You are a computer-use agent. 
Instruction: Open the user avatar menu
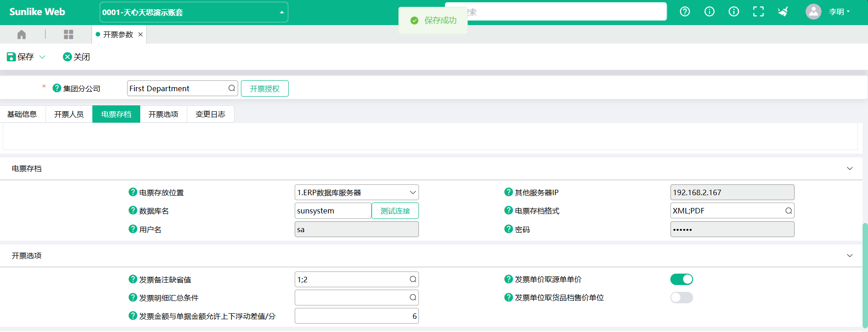click(x=813, y=12)
